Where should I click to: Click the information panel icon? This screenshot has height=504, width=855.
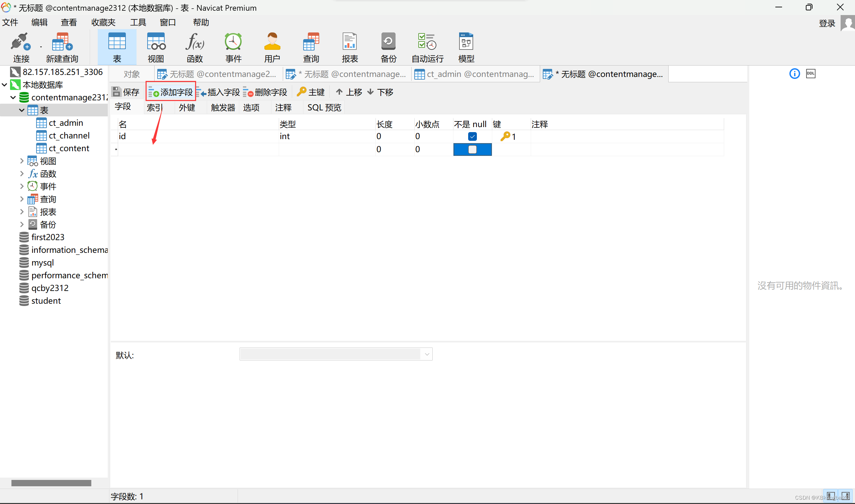tap(794, 73)
